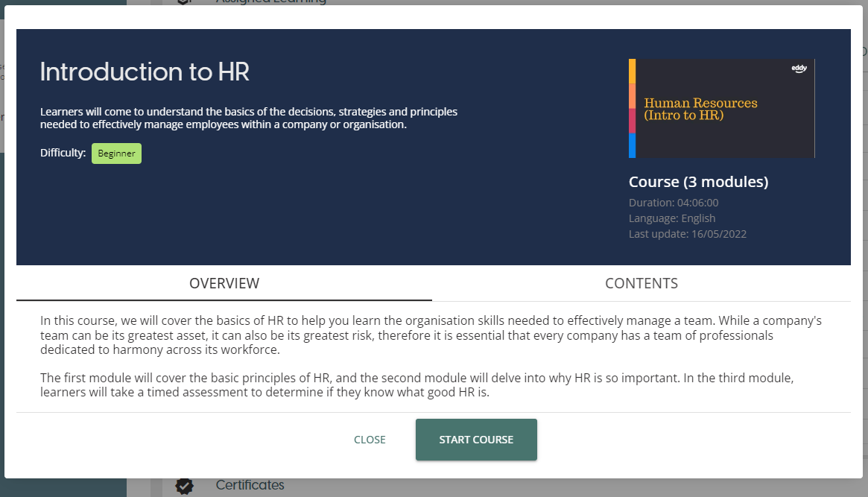Viewport: 868px width, 497px height.
Task: Select the OVERVIEW tab
Action: (224, 283)
